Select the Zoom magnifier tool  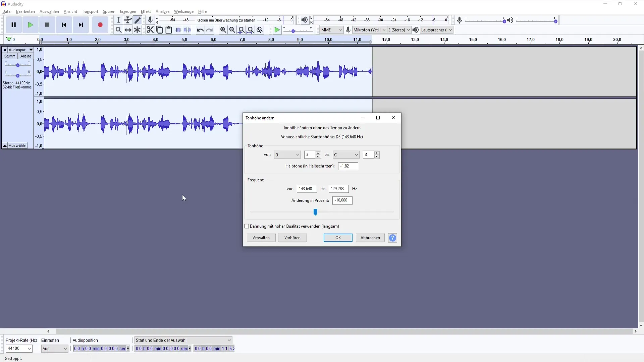click(x=119, y=30)
